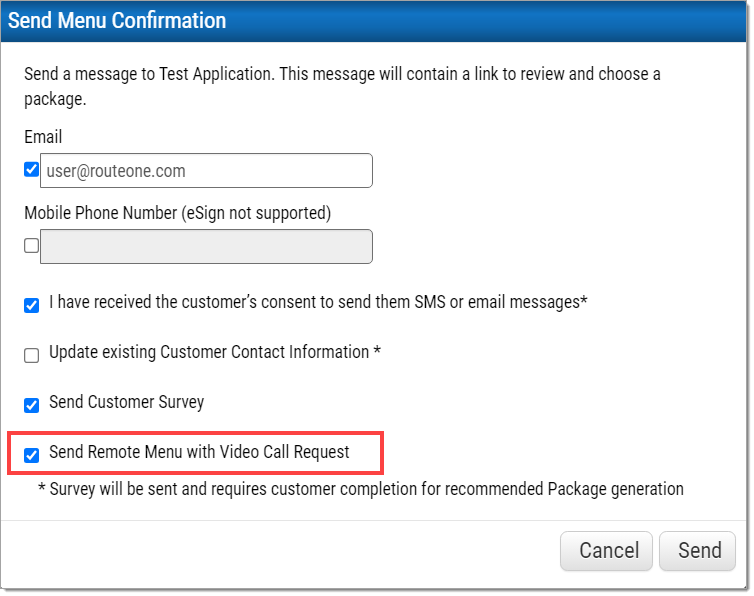
Task: Click the customer's consent SMS or email label
Action: click(x=318, y=303)
